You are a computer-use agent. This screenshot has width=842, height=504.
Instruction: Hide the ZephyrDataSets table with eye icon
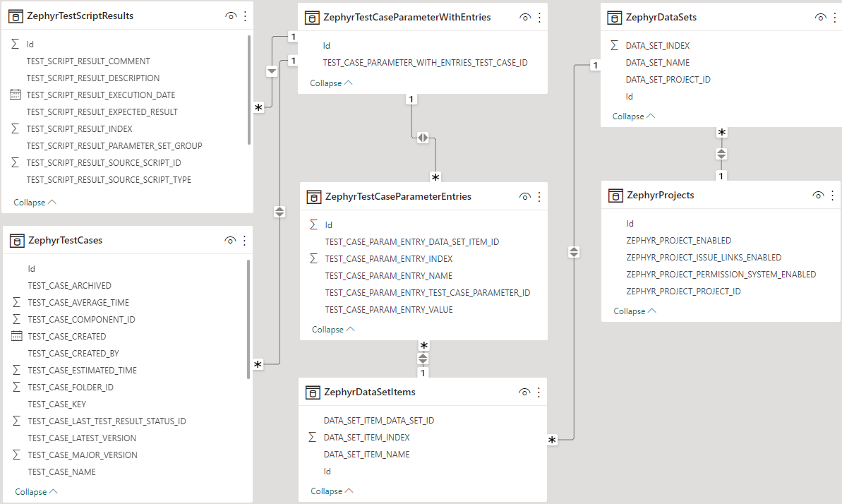[x=819, y=18]
